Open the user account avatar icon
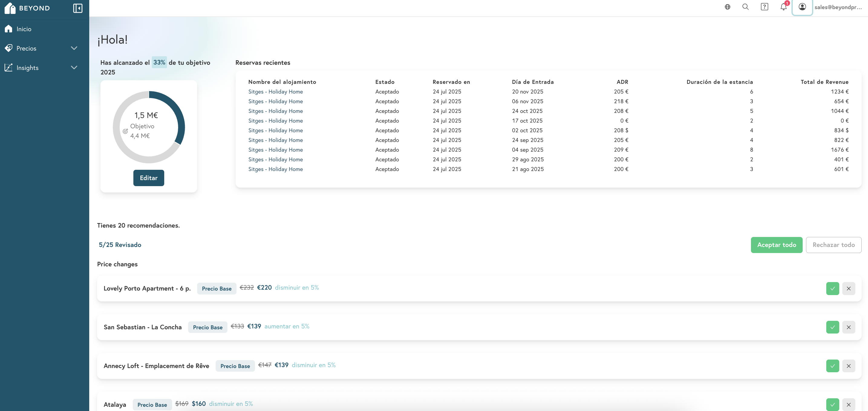The image size is (868, 411). (x=802, y=7)
